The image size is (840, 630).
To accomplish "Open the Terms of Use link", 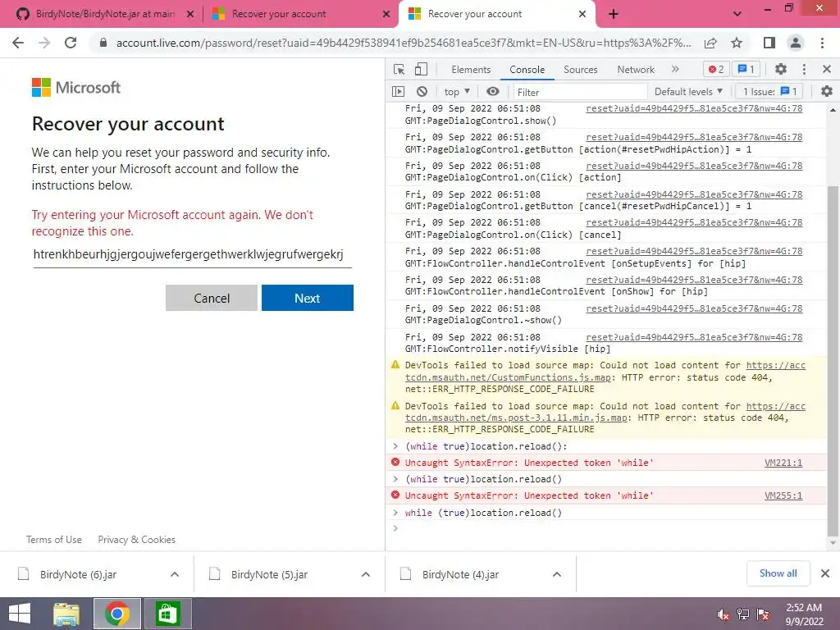I will click(x=54, y=540).
